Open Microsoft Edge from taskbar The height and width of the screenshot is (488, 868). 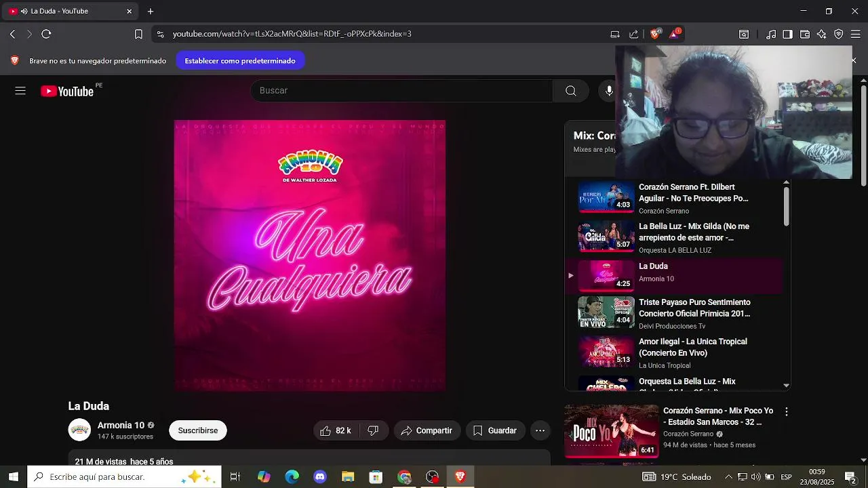tap(292, 477)
